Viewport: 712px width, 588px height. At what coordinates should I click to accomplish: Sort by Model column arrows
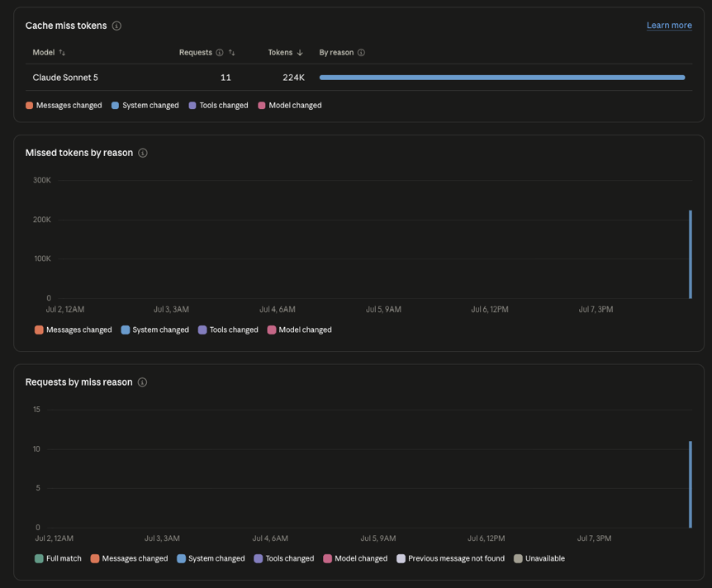point(62,53)
